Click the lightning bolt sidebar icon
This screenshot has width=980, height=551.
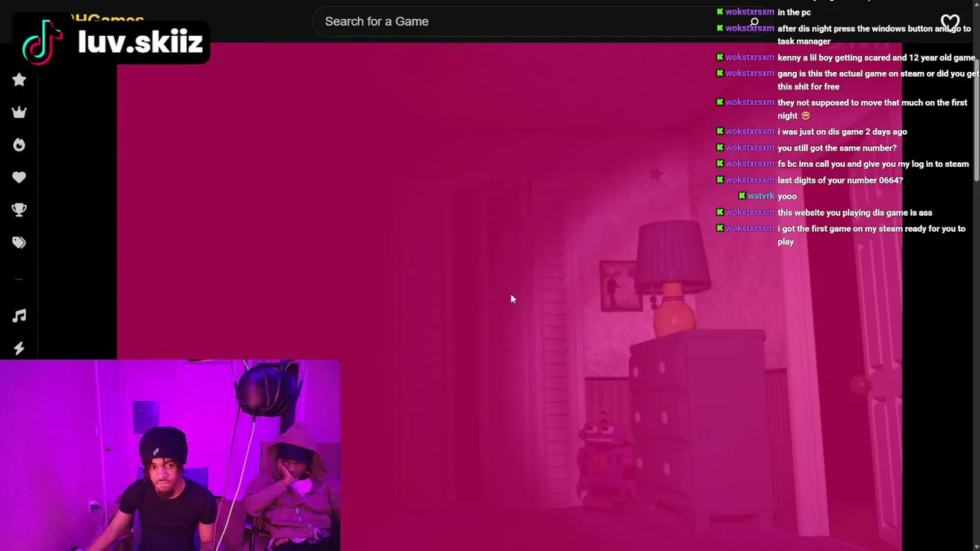19,348
